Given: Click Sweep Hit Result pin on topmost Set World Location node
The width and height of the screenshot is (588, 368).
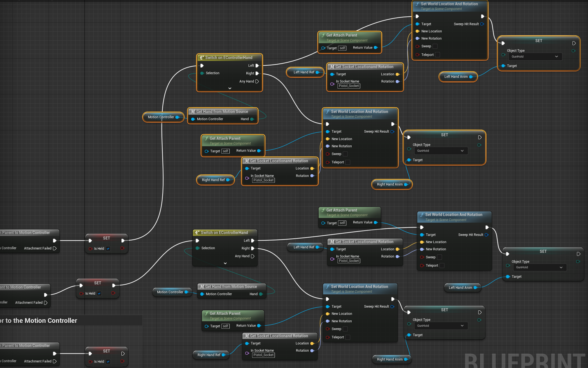Looking at the screenshot, I should point(482,24).
